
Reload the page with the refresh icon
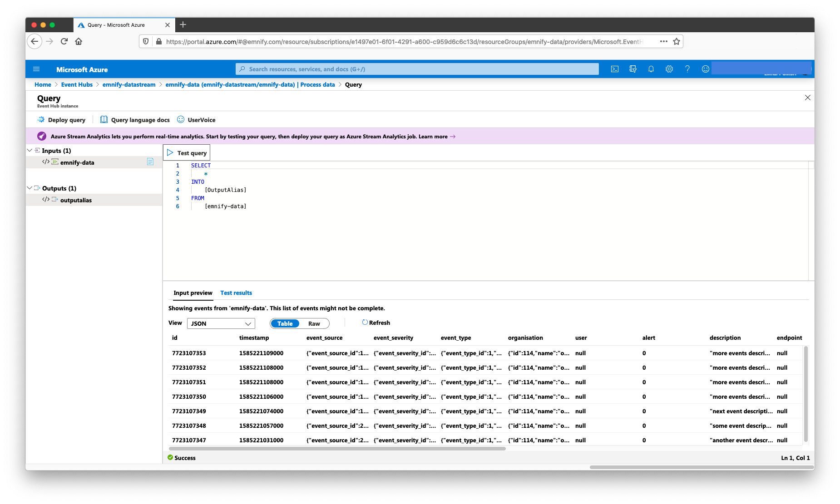coord(64,41)
